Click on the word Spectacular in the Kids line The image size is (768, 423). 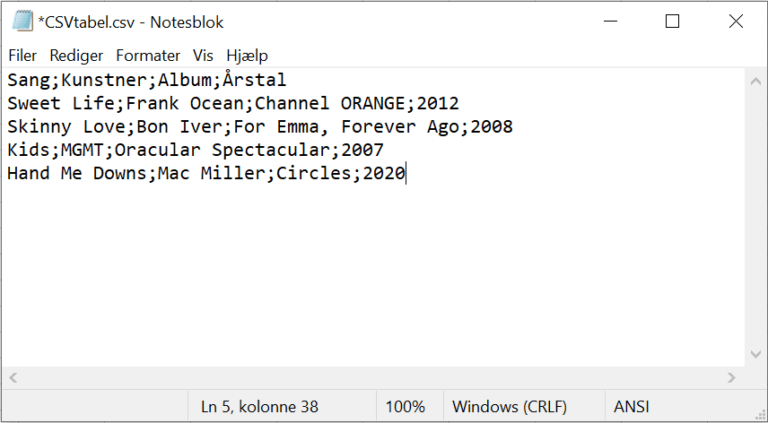[x=271, y=150]
